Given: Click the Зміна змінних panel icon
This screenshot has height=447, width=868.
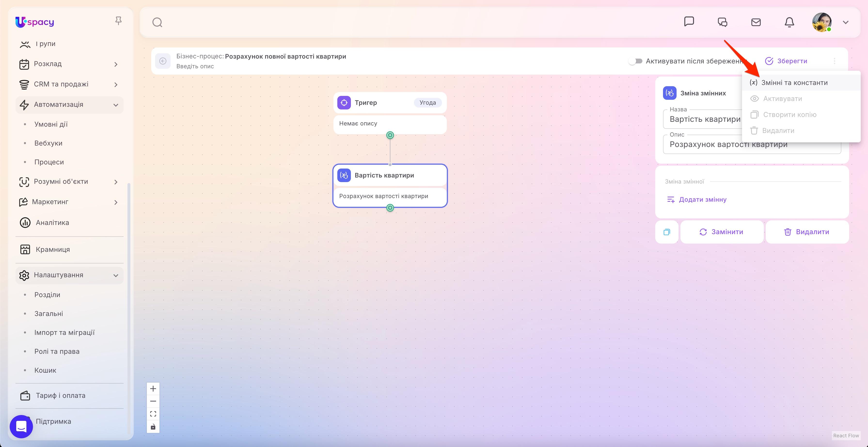Looking at the screenshot, I should coord(670,93).
